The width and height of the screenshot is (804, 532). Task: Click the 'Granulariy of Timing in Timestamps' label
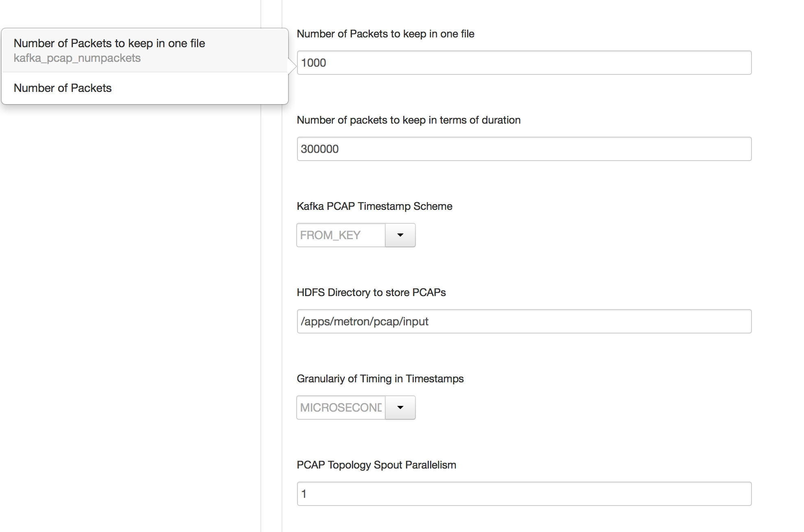[x=380, y=379]
